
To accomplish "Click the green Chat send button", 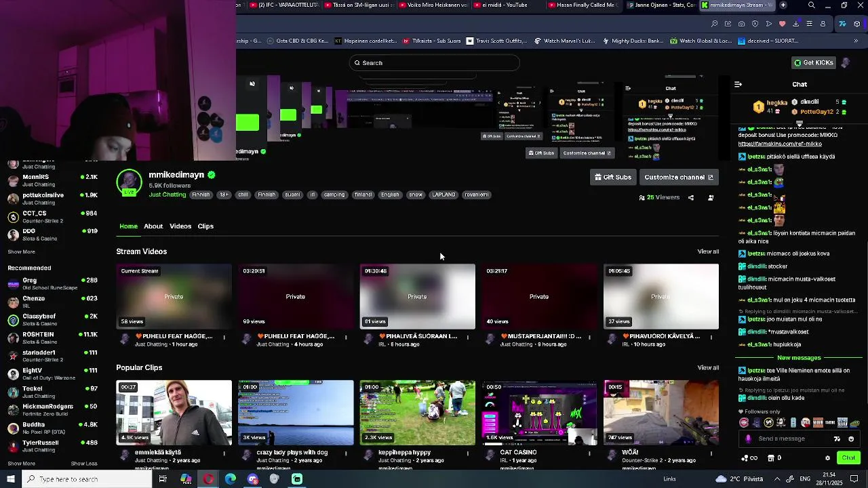I will point(848,458).
